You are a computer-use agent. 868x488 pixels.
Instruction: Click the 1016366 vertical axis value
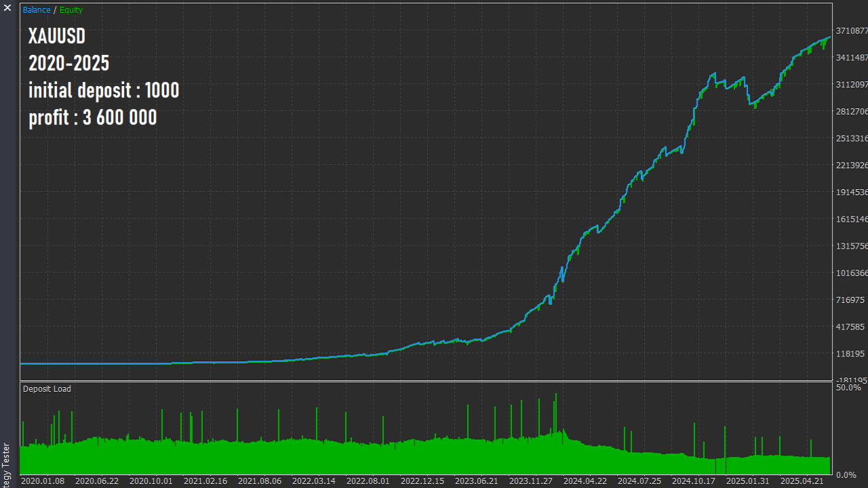coord(852,273)
